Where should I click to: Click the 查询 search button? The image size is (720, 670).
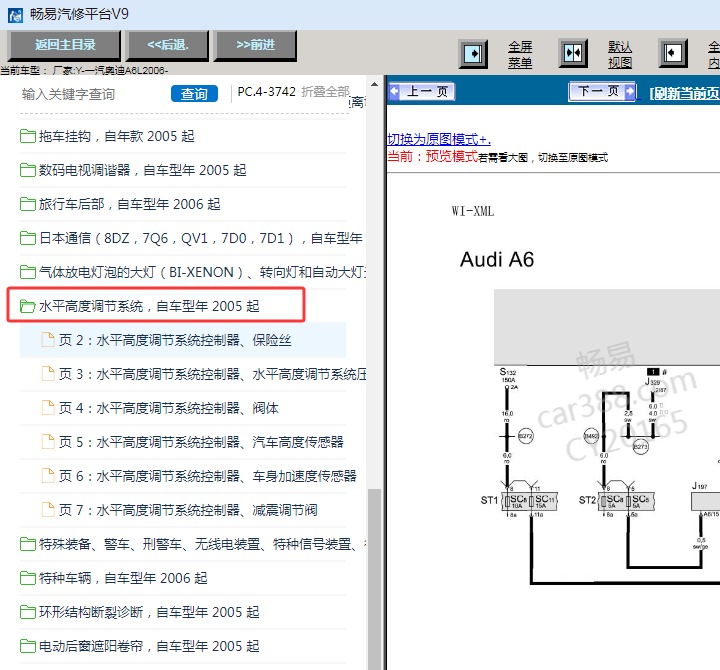pos(194,94)
